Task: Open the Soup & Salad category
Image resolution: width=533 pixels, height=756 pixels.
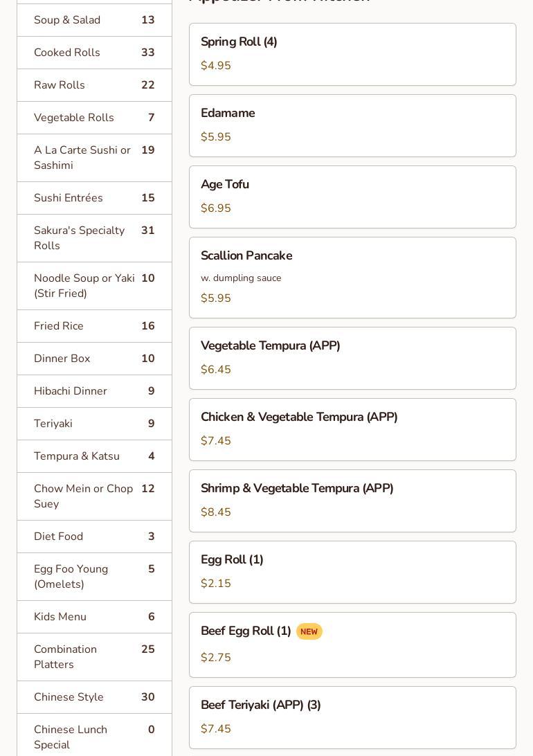Action: pyautogui.click(x=94, y=20)
